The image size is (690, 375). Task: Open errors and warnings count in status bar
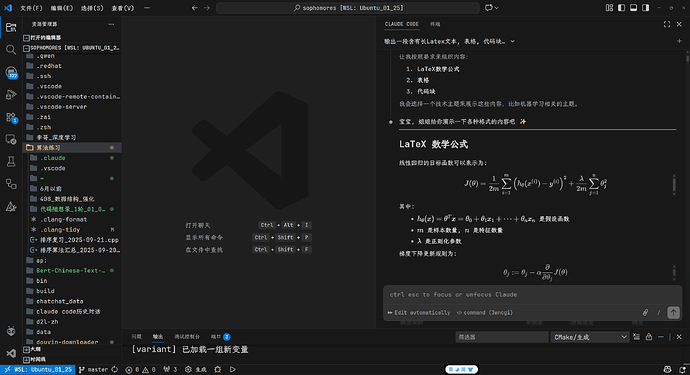(140, 370)
